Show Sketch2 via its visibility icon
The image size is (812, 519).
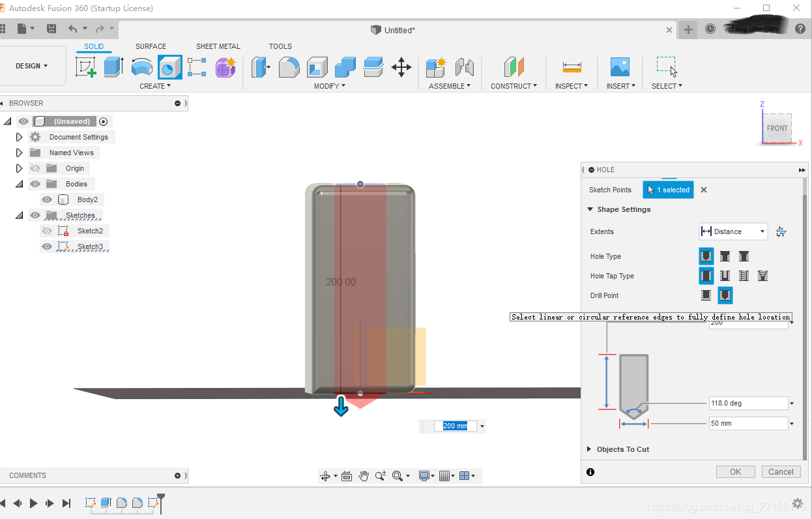47,231
